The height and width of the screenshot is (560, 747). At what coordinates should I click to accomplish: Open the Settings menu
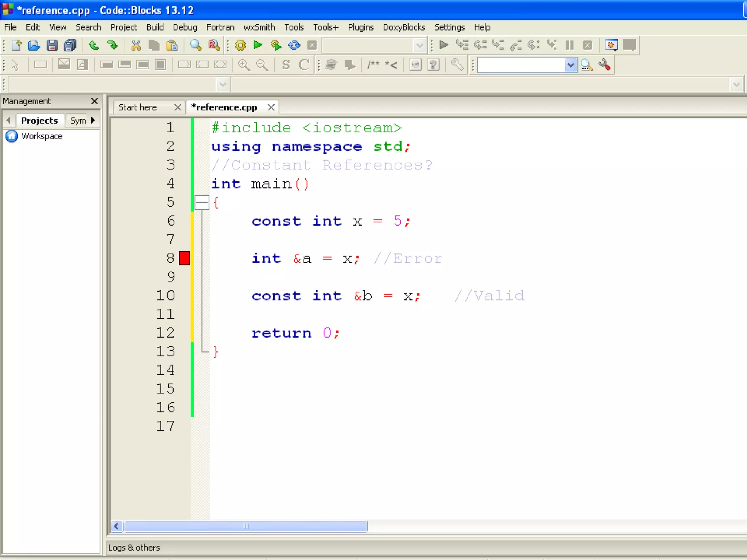click(449, 27)
